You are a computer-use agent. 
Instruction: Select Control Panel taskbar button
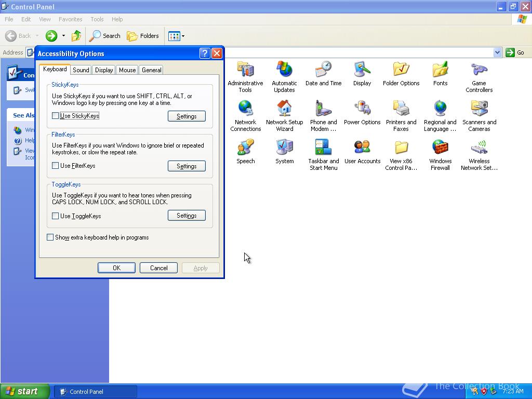pos(96,392)
